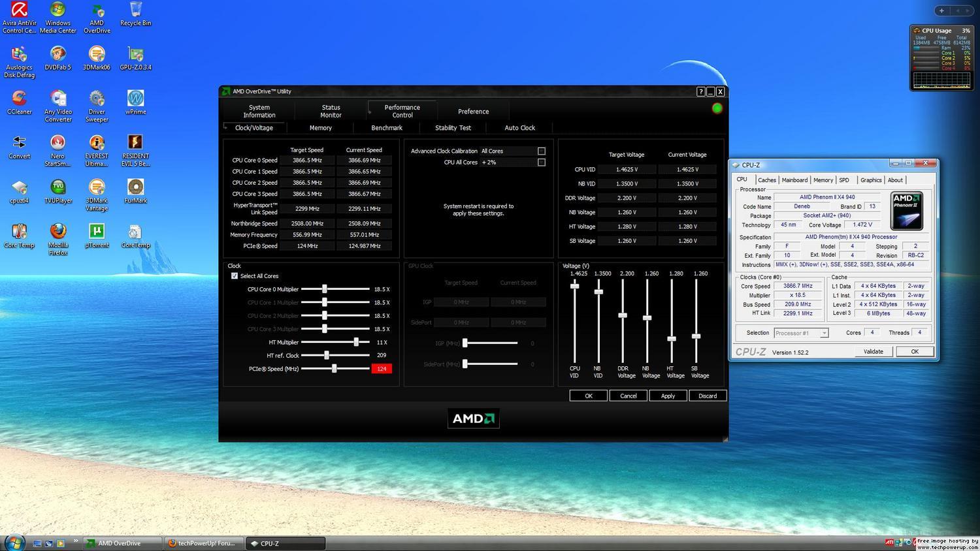Viewport: 980px width, 551px height.
Task: Click Apply button in AMD OverDrive
Action: coord(668,396)
